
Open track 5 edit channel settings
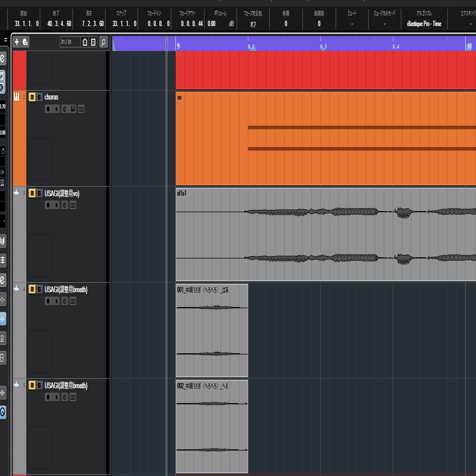coord(65,397)
